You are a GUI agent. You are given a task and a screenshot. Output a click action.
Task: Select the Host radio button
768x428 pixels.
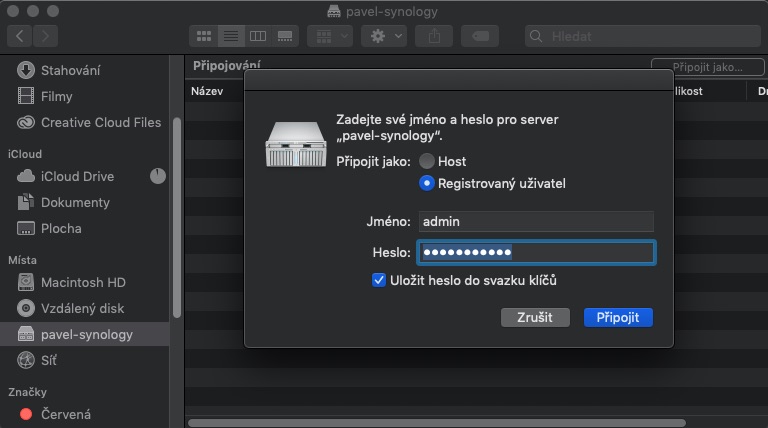(x=427, y=161)
